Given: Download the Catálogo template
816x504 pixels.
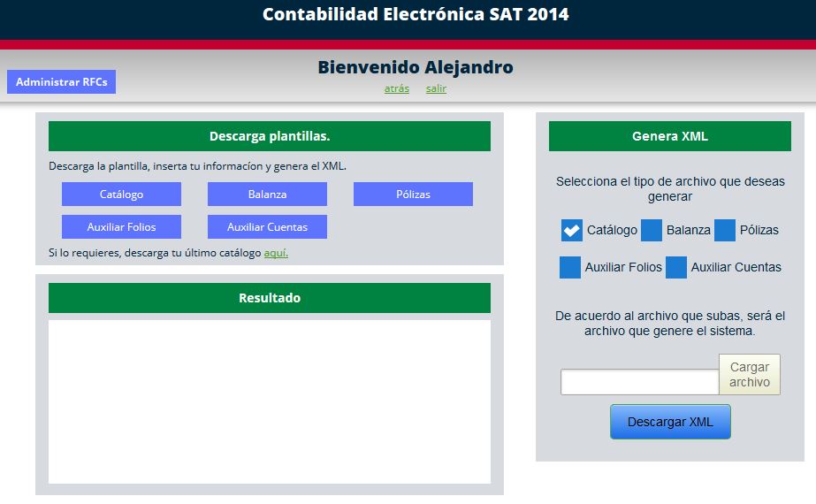Looking at the screenshot, I should click(121, 195).
